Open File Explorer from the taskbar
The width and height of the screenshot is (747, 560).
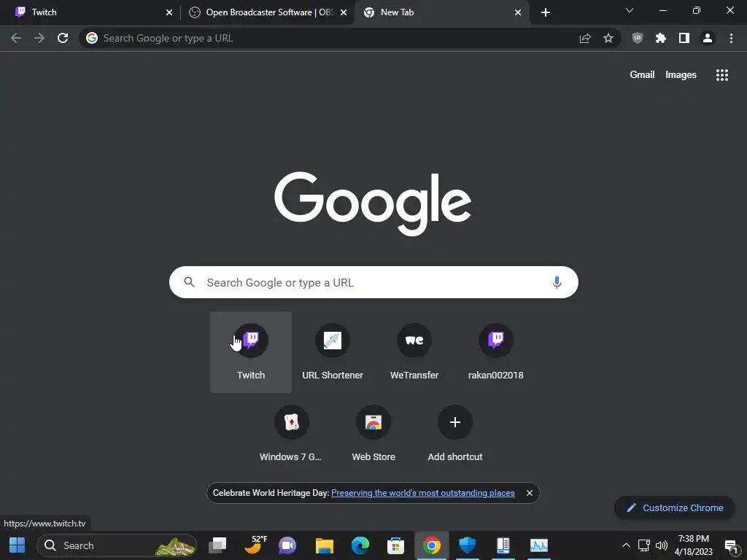click(325, 545)
